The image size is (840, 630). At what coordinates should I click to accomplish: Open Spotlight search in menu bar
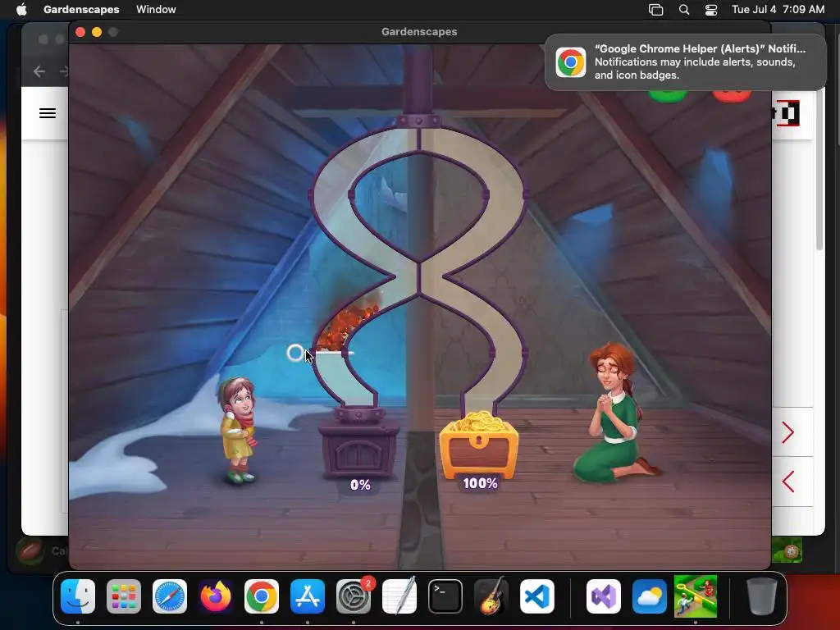684,10
